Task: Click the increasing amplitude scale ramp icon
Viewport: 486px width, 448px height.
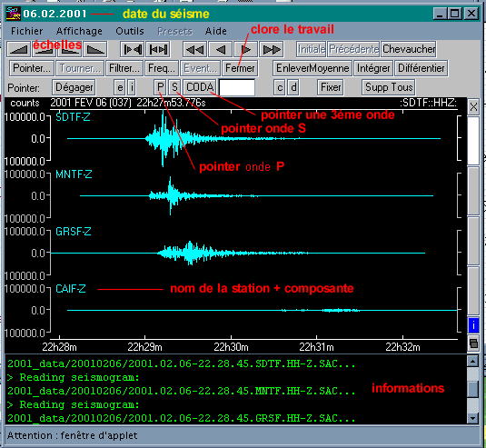Action: click(18, 49)
